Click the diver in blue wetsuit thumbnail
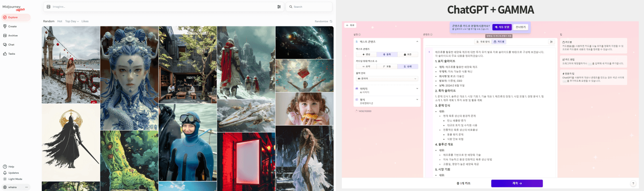Image resolution: width=644 pixels, height=191 pixels. (188, 142)
